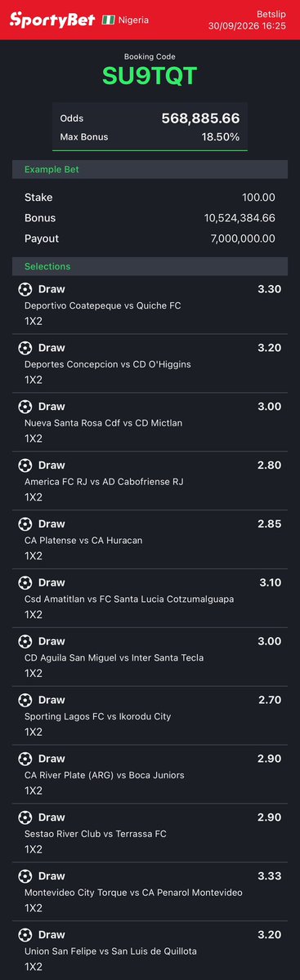The height and width of the screenshot is (980, 300).
Task: Click soccer ball icon for Sporting Lagos match
Action: click(25, 701)
